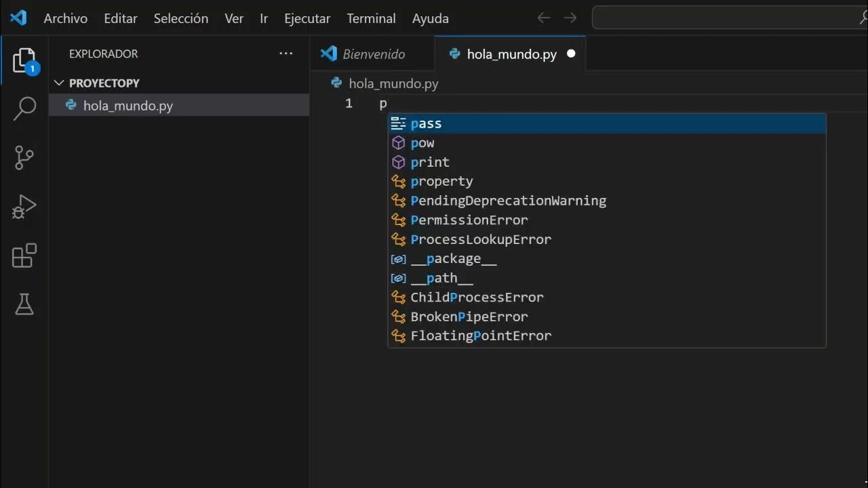Viewport: 868px width, 488px height.
Task: Open the Testing flask icon
Action: 24,304
